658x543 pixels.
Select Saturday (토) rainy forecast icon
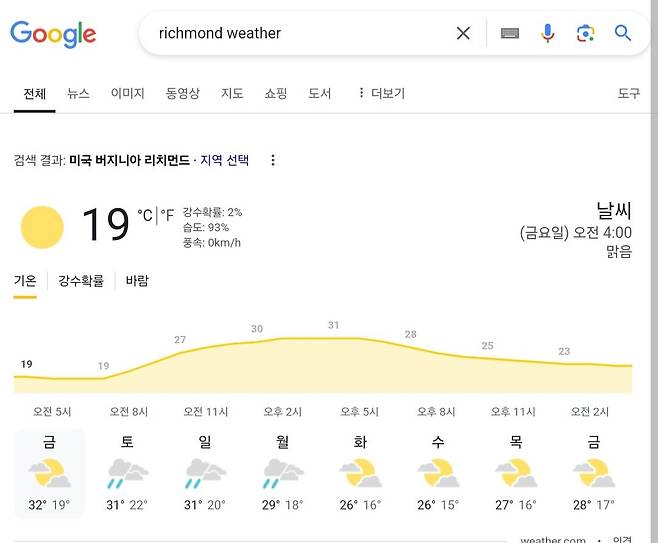(127, 470)
